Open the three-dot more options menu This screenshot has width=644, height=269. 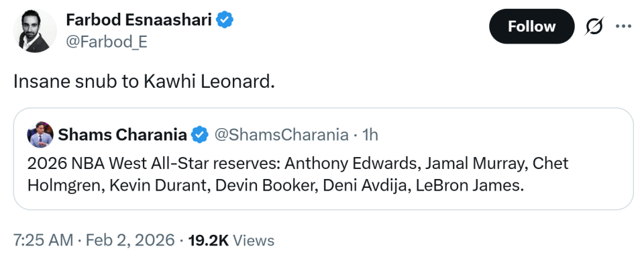click(624, 26)
